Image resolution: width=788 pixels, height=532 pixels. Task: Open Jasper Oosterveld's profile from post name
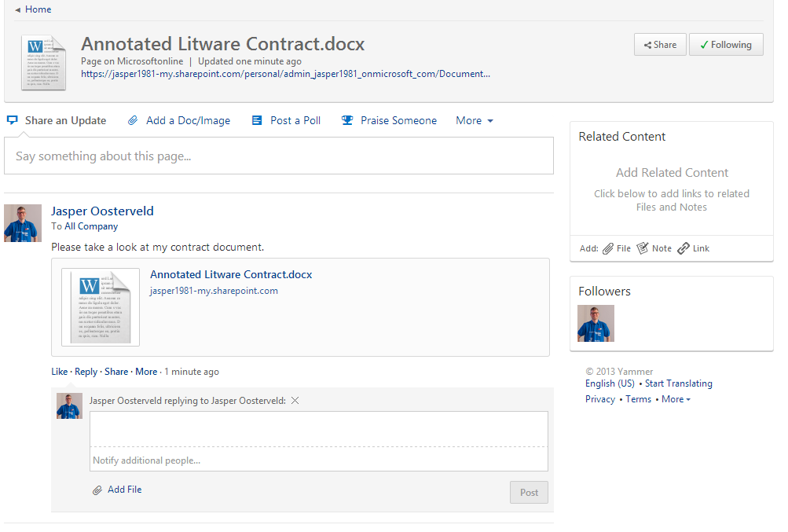pyautogui.click(x=102, y=211)
